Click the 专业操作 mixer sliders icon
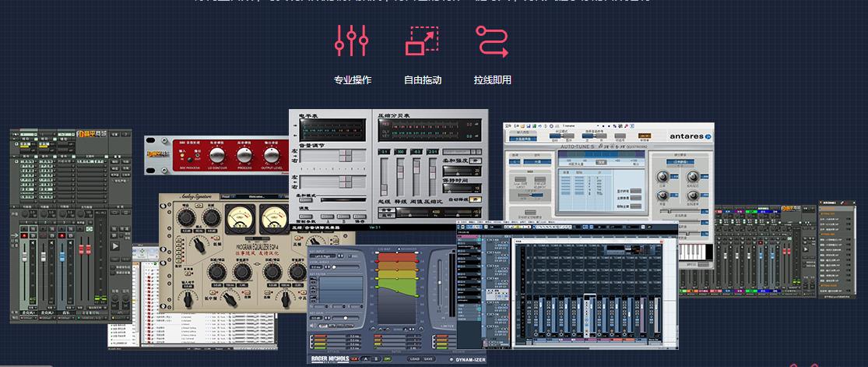The image size is (868, 367). coord(352,41)
